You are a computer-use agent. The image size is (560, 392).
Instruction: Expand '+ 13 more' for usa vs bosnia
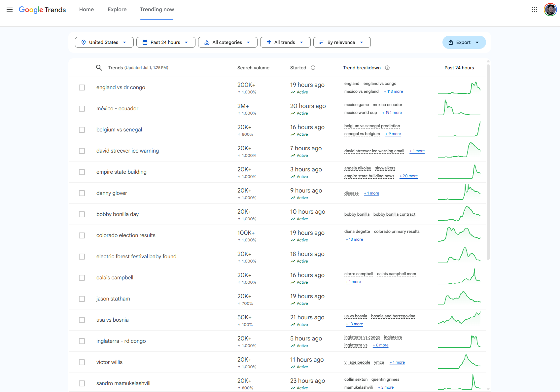354,324
